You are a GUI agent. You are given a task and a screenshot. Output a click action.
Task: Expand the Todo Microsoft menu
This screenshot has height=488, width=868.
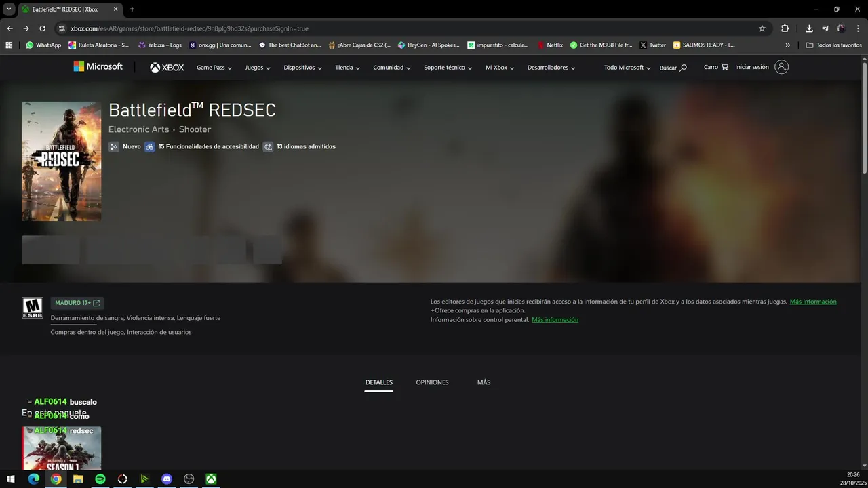(627, 68)
